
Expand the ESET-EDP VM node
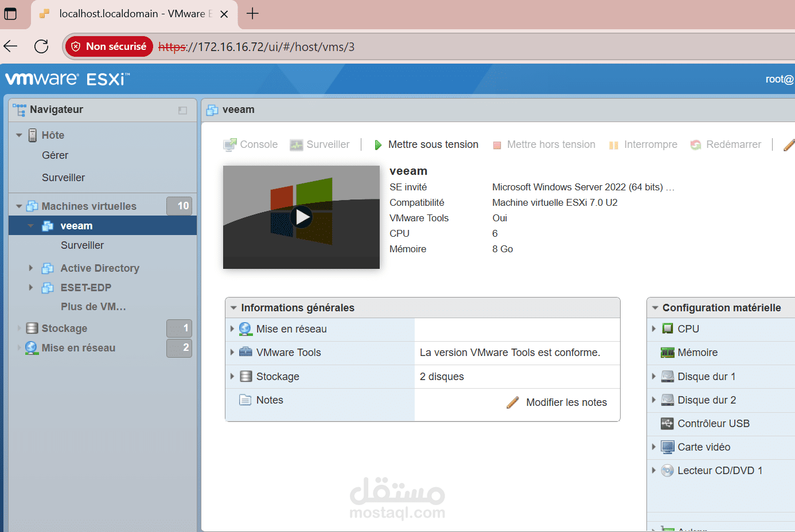pos(31,288)
